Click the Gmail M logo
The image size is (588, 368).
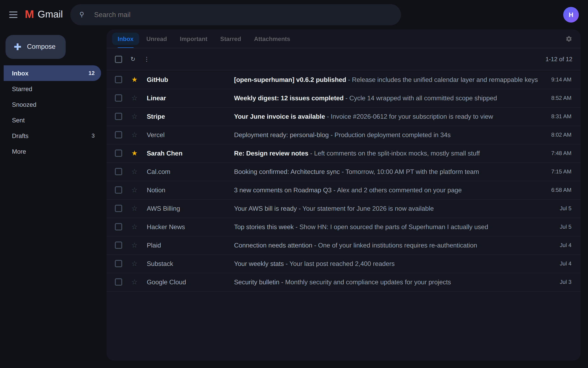[x=29, y=14]
